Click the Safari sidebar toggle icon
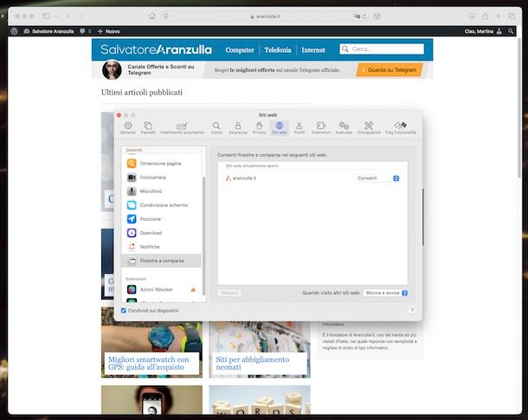Image resolution: width=528 pixels, height=420 pixels. click(47, 16)
